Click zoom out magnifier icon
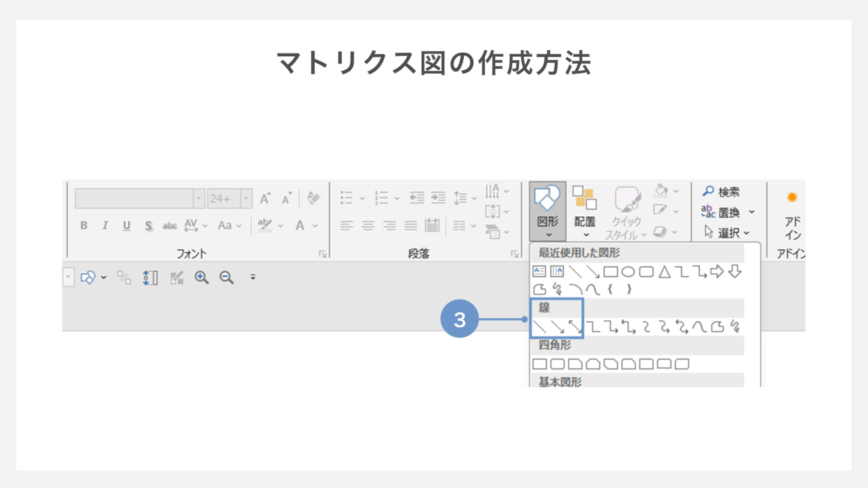 point(226,277)
